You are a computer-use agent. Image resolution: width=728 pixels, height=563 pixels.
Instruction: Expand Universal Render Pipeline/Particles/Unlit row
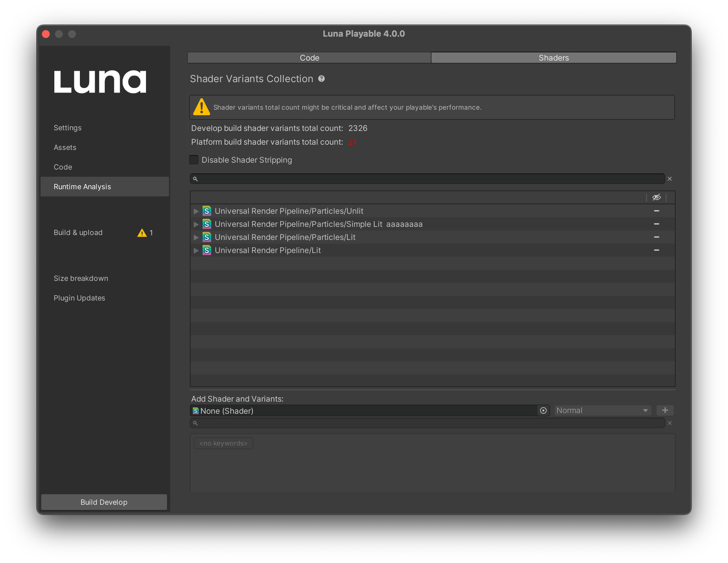pos(196,211)
